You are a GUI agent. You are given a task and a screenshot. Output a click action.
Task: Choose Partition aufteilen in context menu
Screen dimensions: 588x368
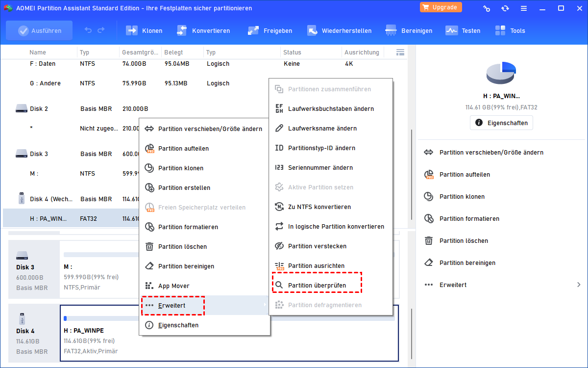(205, 148)
